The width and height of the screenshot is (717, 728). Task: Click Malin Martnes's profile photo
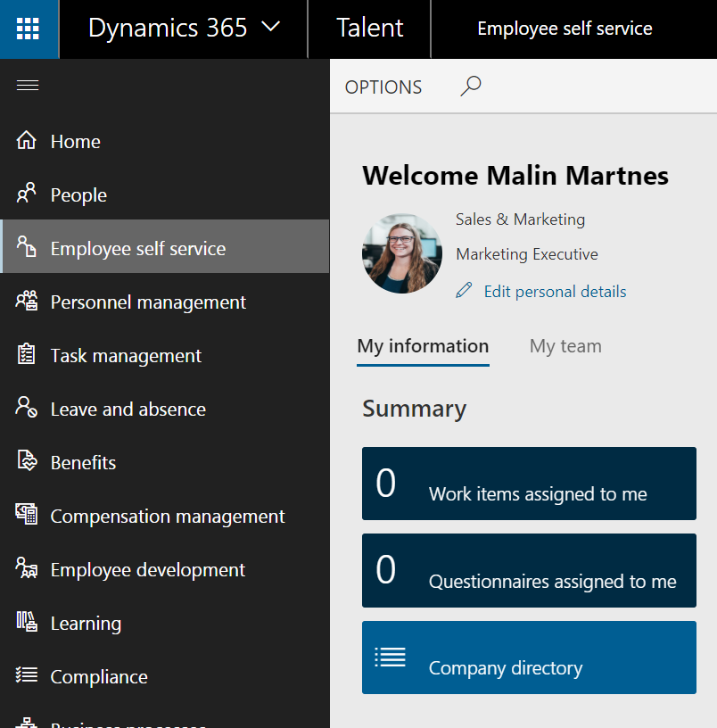click(x=402, y=253)
